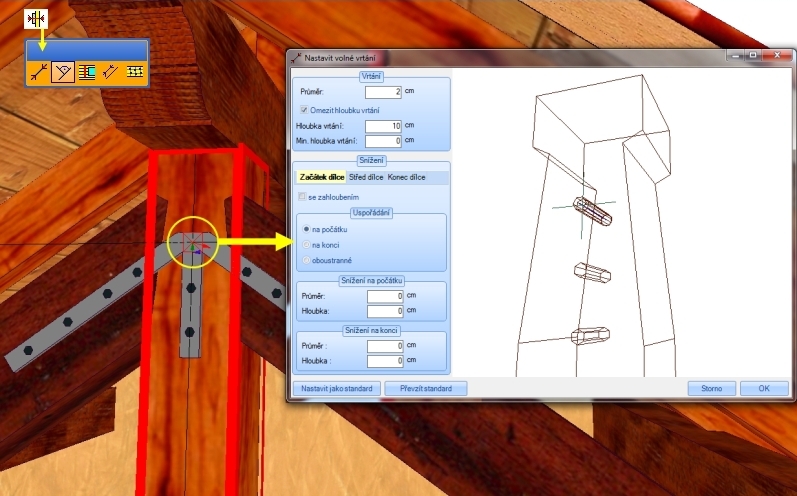Select the first double-arrow drilling tool icon
The height and width of the screenshot is (496, 797).
tap(39, 72)
